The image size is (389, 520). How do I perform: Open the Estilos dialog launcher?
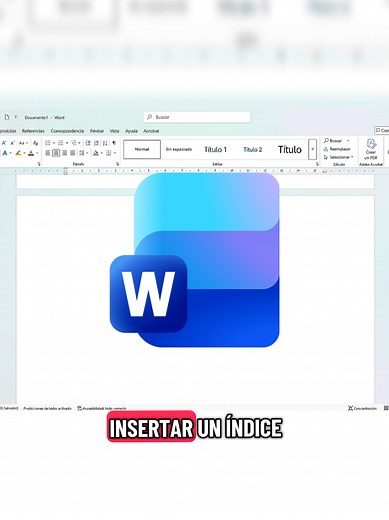point(317,164)
